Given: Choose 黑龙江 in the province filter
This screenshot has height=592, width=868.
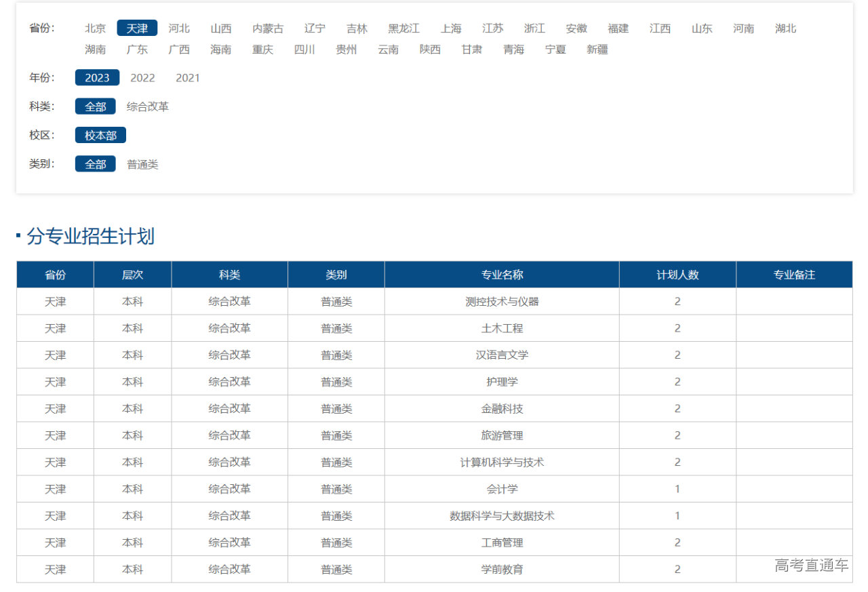Looking at the screenshot, I should 403,28.
